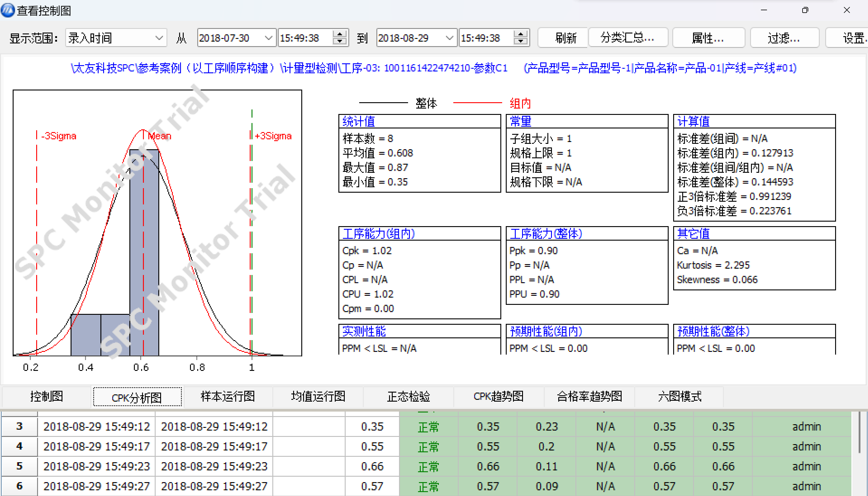Switch to the 控制图 tab

tap(46, 396)
